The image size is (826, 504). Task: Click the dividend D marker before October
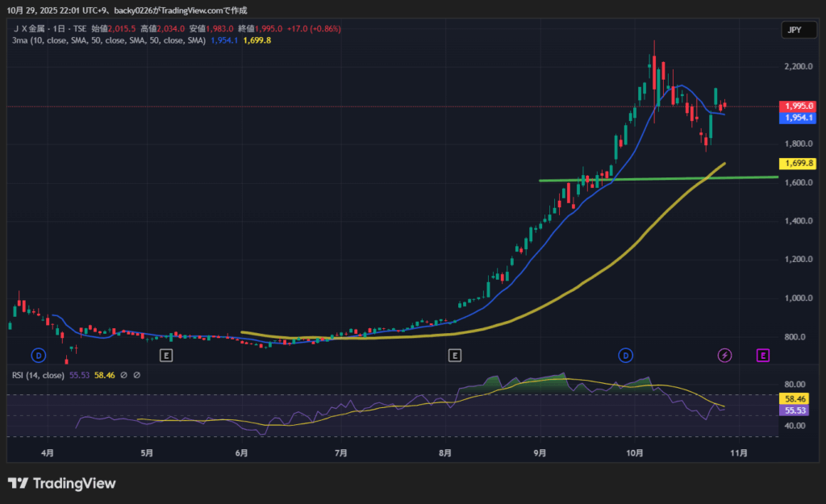625,355
